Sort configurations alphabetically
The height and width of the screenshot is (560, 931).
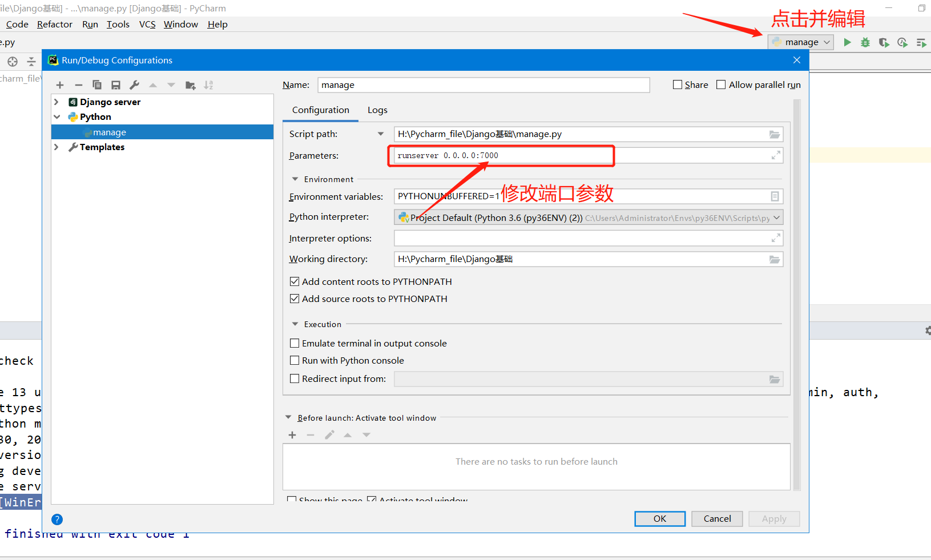[x=208, y=84]
